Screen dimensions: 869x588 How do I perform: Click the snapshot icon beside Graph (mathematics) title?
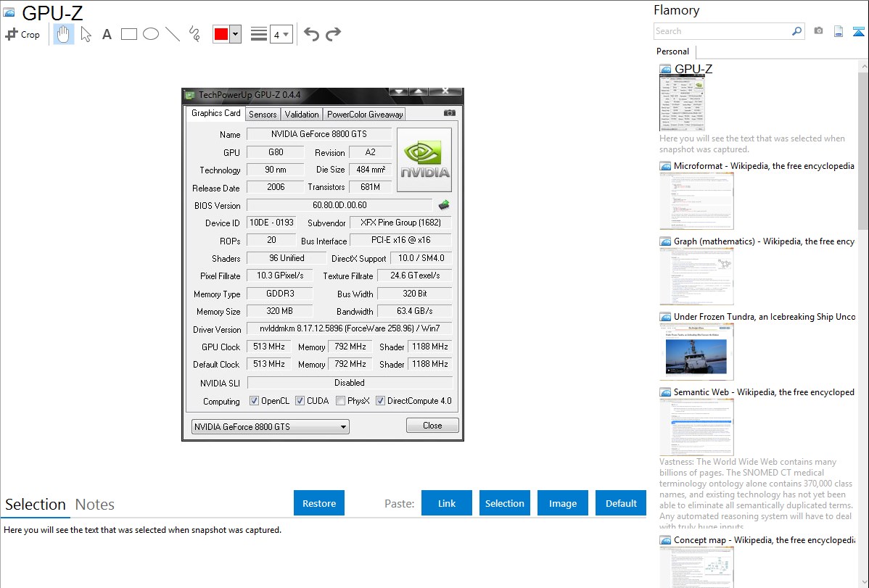pyautogui.click(x=666, y=241)
